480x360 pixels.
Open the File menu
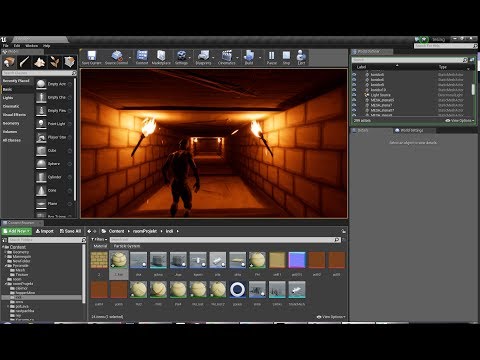coord(6,46)
